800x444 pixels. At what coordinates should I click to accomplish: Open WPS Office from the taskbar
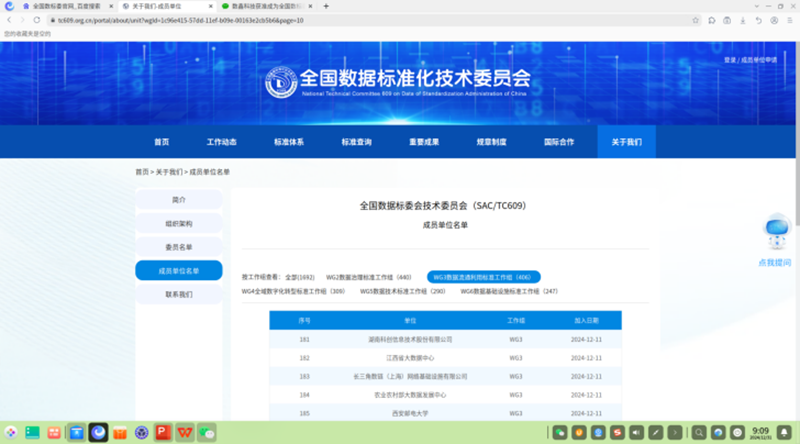(x=184, y=432)
